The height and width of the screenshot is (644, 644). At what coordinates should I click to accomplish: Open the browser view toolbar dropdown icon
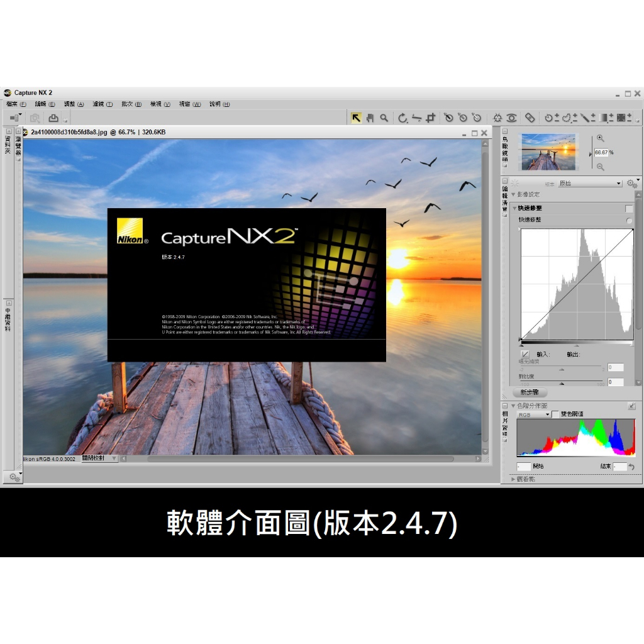(x=16, y=118)
